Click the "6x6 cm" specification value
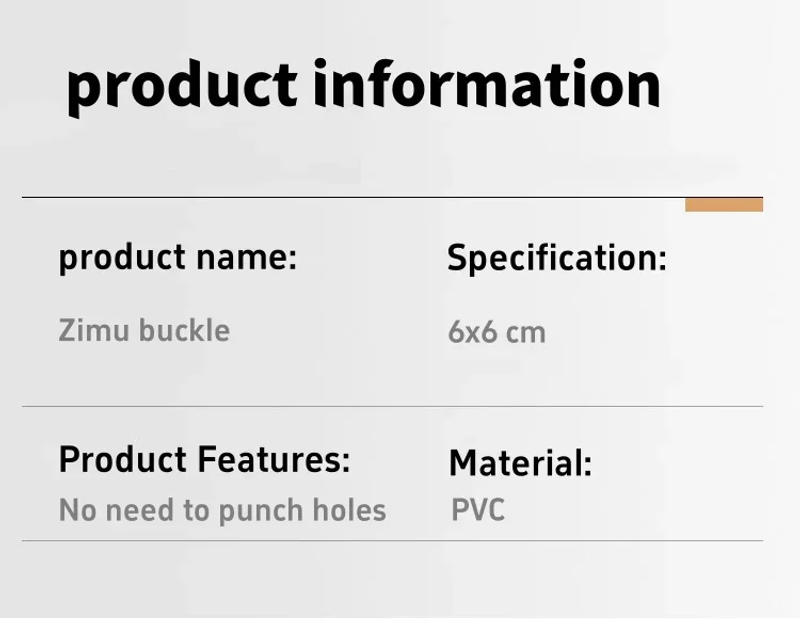This screenshot has width=800, height=627. click(496, 331)
